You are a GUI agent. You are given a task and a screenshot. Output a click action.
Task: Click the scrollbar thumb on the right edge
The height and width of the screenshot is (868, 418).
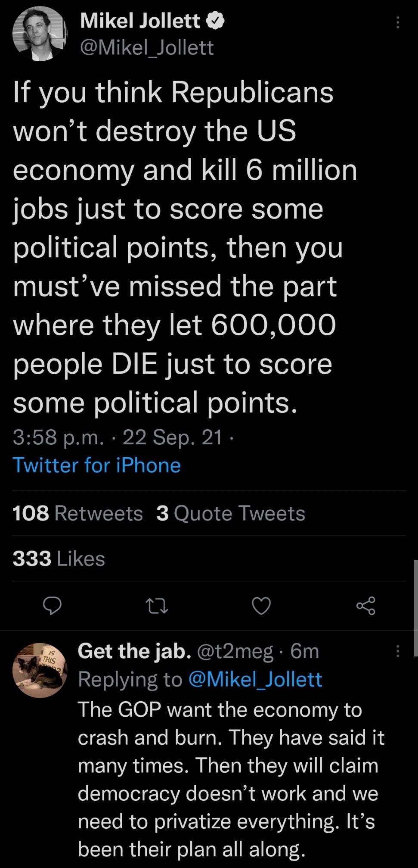pos(415,608)
